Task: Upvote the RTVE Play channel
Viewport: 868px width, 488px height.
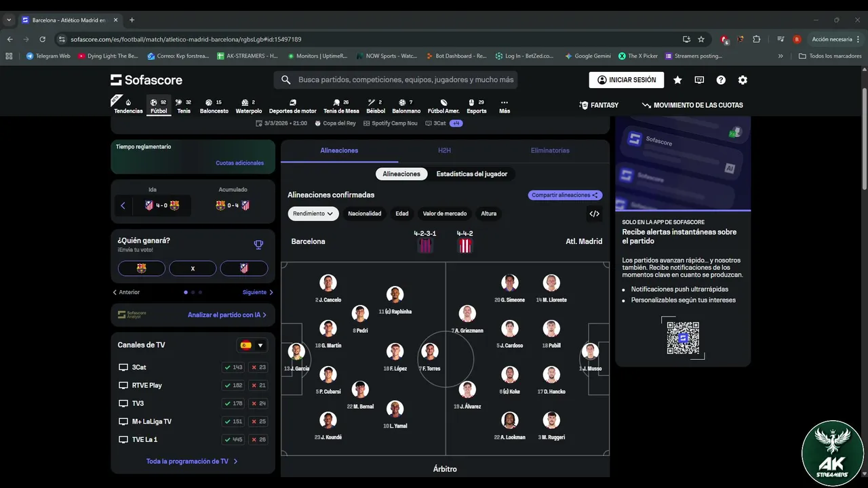Action: pos(233,385)
